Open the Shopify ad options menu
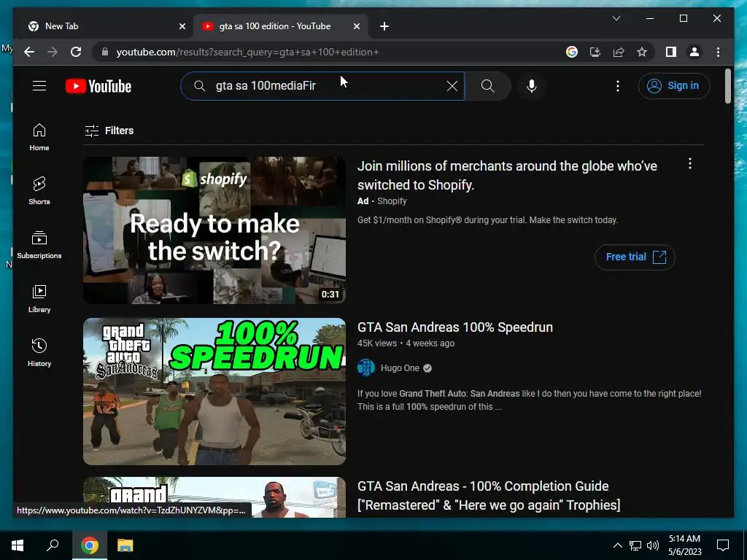 (690, 164)
